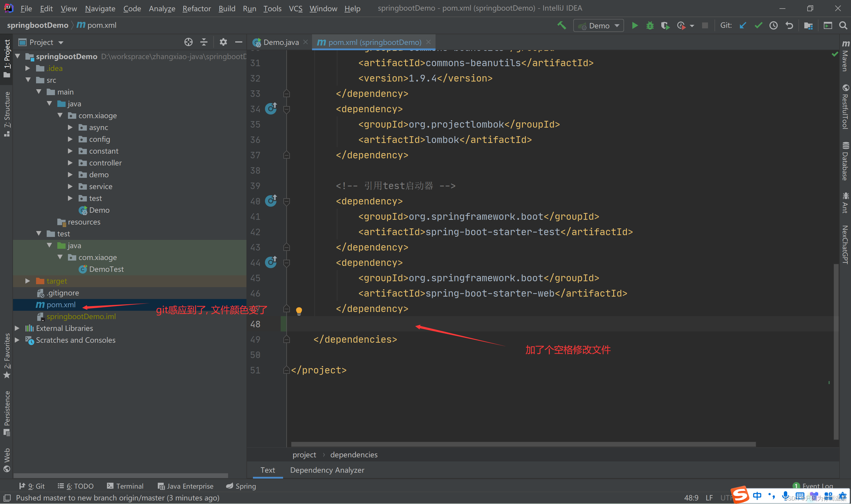Collapse the src folder node
Image resolution: width=851 pixels, height=504 pixels.
[28, 80]
